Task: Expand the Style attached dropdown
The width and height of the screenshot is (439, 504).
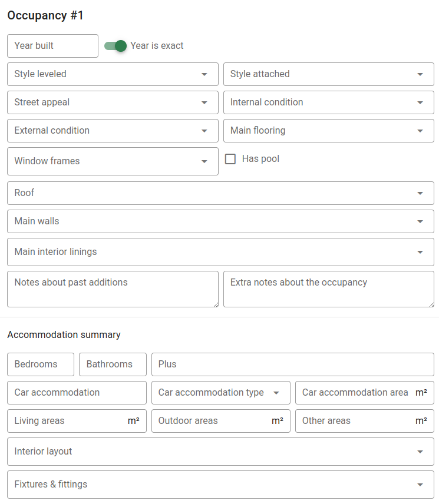Action: [328, 74]
